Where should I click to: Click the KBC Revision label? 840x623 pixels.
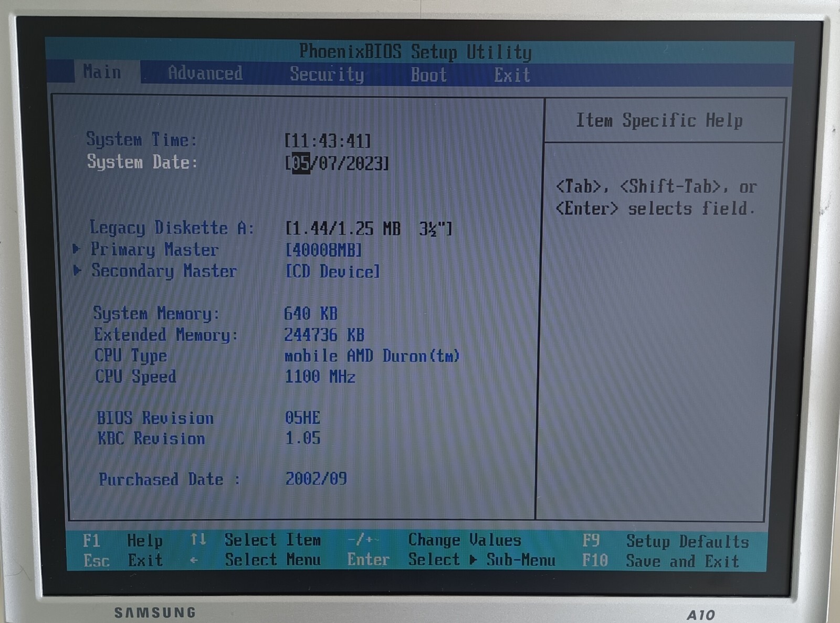[x=151, y=439]
